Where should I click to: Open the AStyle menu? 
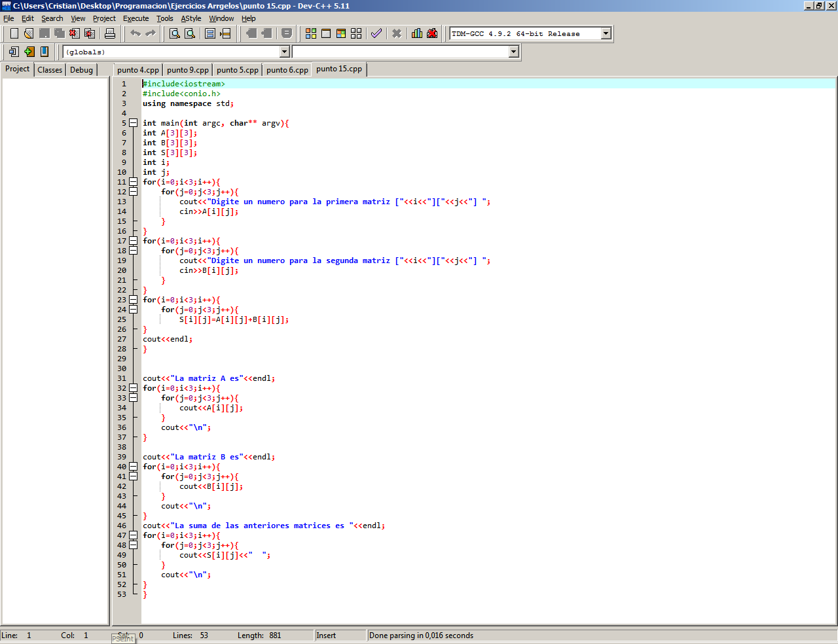coord(191,18)
